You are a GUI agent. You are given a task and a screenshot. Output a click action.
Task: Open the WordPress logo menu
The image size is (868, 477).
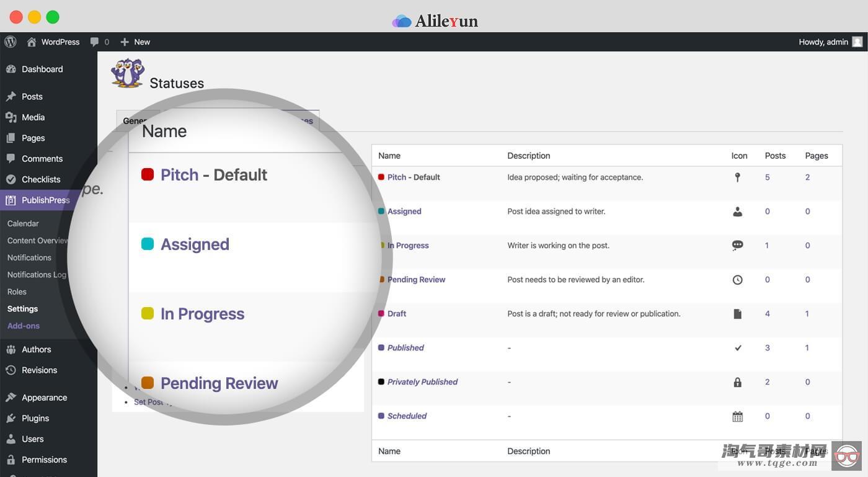(11, 42)
